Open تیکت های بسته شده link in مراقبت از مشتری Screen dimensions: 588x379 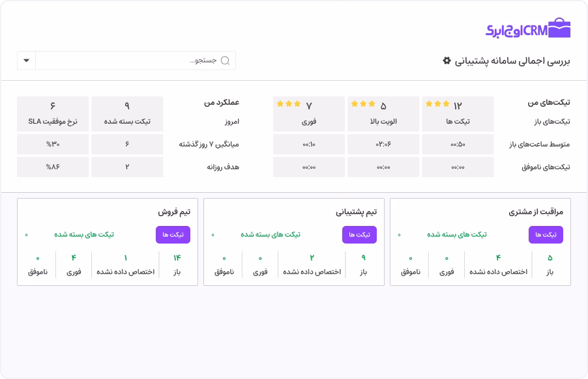[x=456, y=234]
